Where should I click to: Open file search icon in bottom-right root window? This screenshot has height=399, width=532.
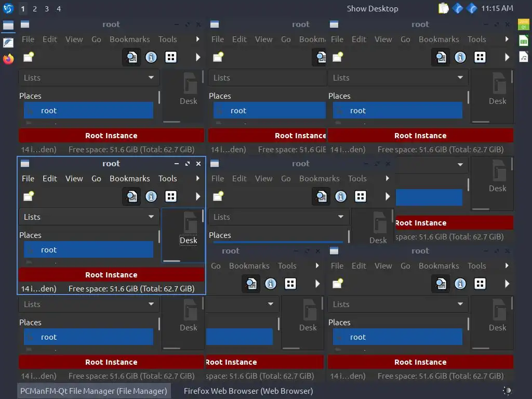coord(441,284)
